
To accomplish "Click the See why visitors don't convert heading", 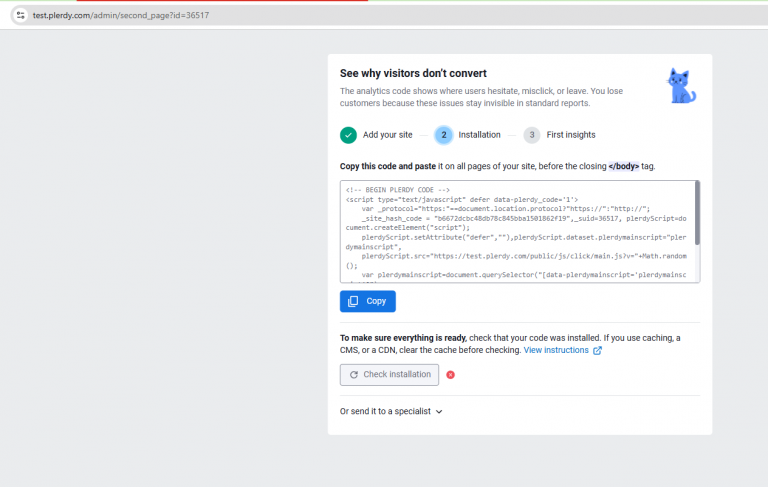I will (413, 73).
